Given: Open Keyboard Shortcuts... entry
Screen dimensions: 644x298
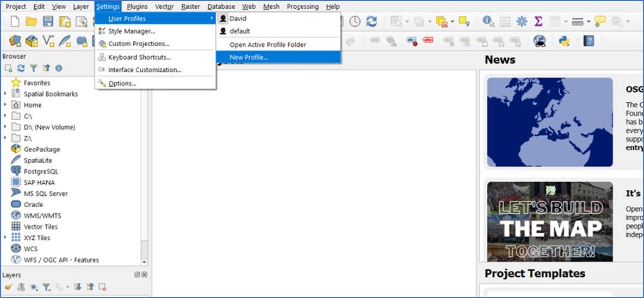Looking at the screenshot, I should (155, 57).
